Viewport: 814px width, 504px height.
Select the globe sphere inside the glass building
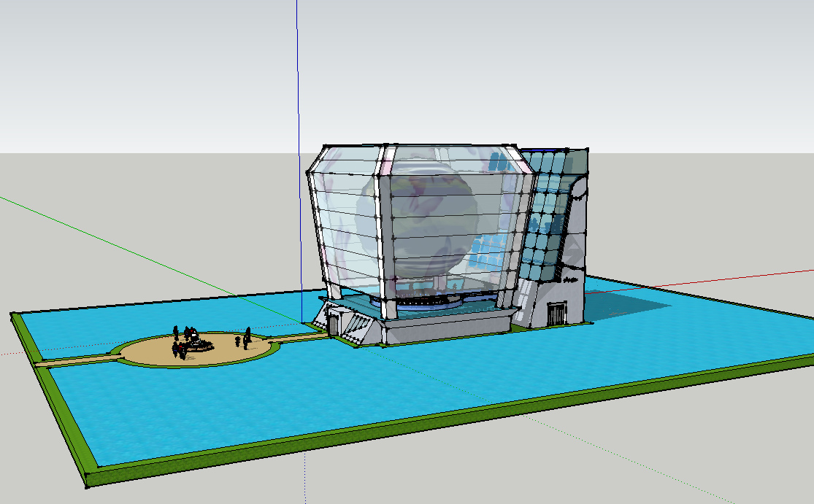click(x=417, y=221)
